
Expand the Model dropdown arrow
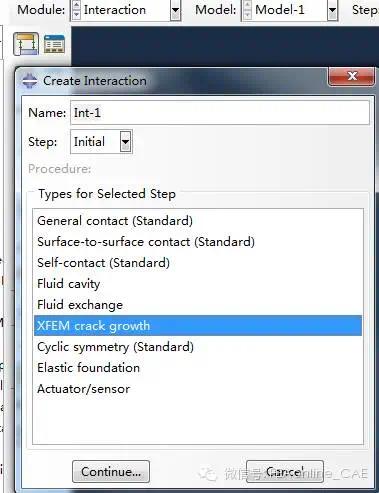coord(332,10)
